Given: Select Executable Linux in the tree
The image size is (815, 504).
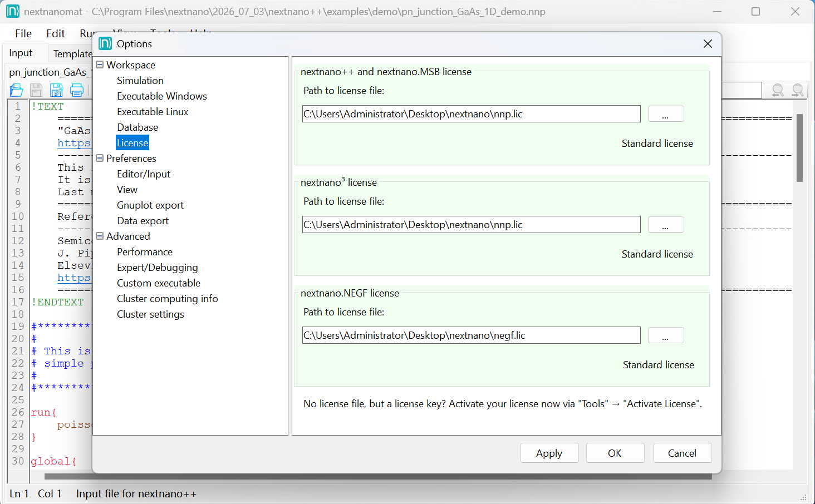Looking at the screenshot, I should pos(153,112).
